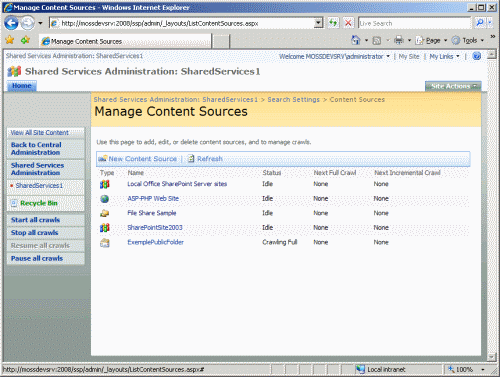This screenshot has height=377, width=500.
Task: Click the vertical scrollbar down arrow
Action: 492,357
